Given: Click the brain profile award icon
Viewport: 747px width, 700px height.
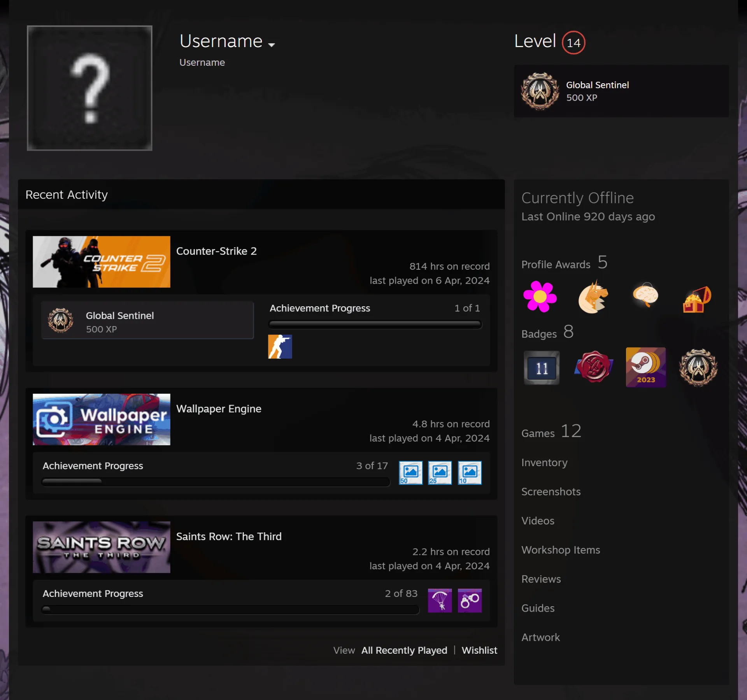Looking at the screenshot, I should pos(645,295).
